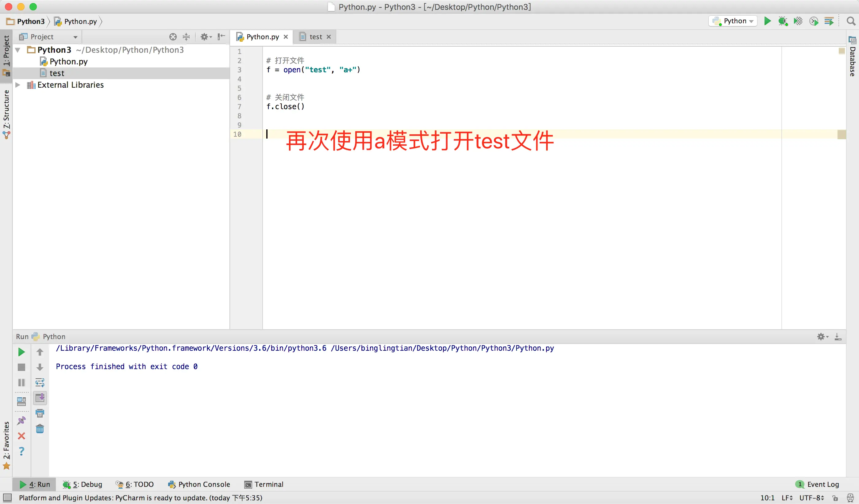Run with Coverage icon in top toolbar
This screenshot has height=504, width=859.
click(x=798, y=21)
